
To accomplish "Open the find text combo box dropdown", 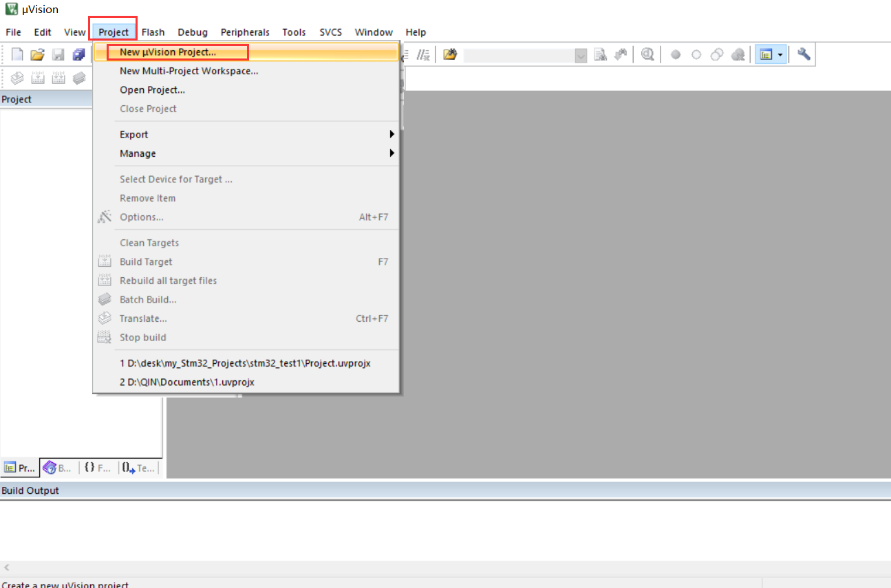I will 581,55.
